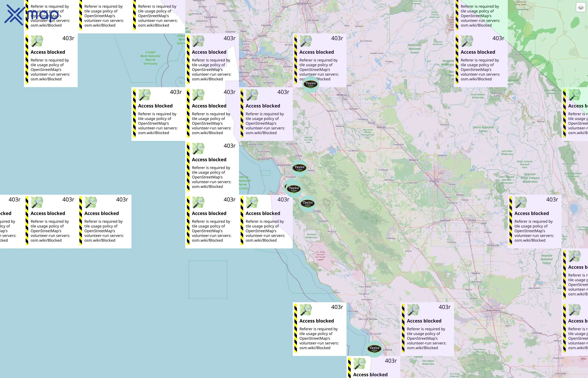Screen dimensions: 588x378
Task: Click the Santa Rosa label
Action: click(211, 17)
